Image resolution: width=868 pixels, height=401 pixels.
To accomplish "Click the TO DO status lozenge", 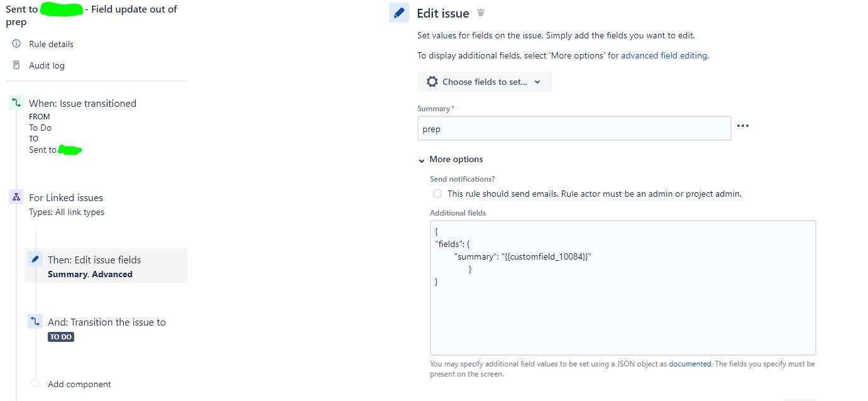I will [61, 337].
